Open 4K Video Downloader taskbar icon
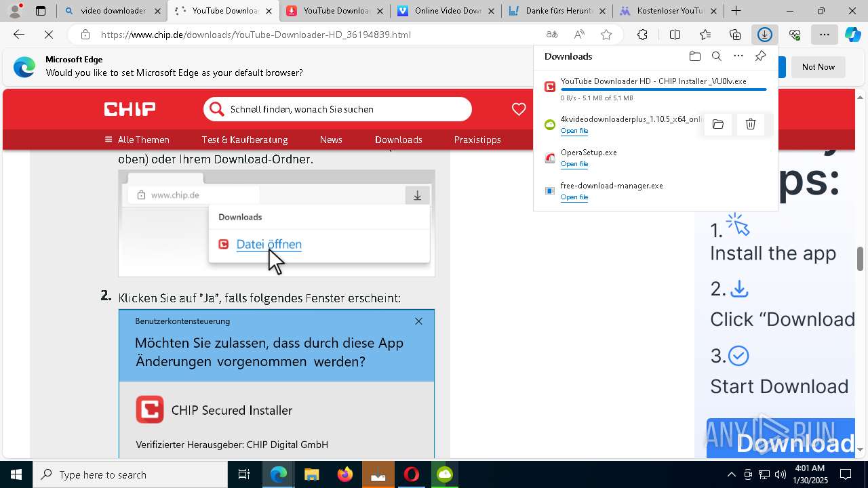 tap(445, 474)
